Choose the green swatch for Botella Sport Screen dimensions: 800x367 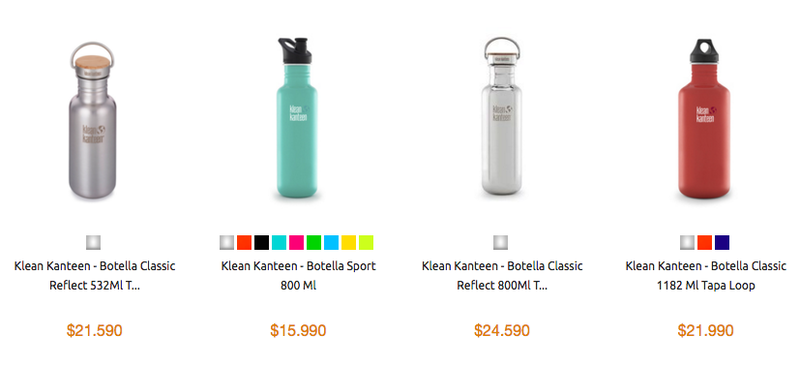(314, 242)
